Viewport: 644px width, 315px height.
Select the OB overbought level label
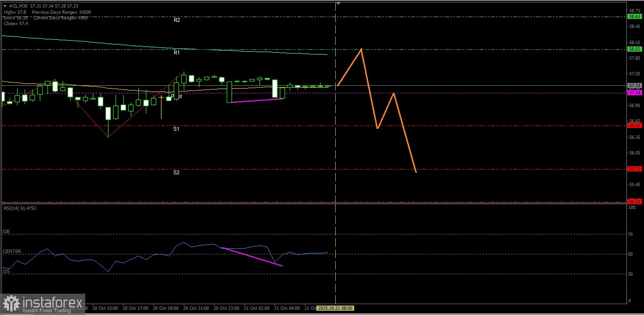click(6, 232)
